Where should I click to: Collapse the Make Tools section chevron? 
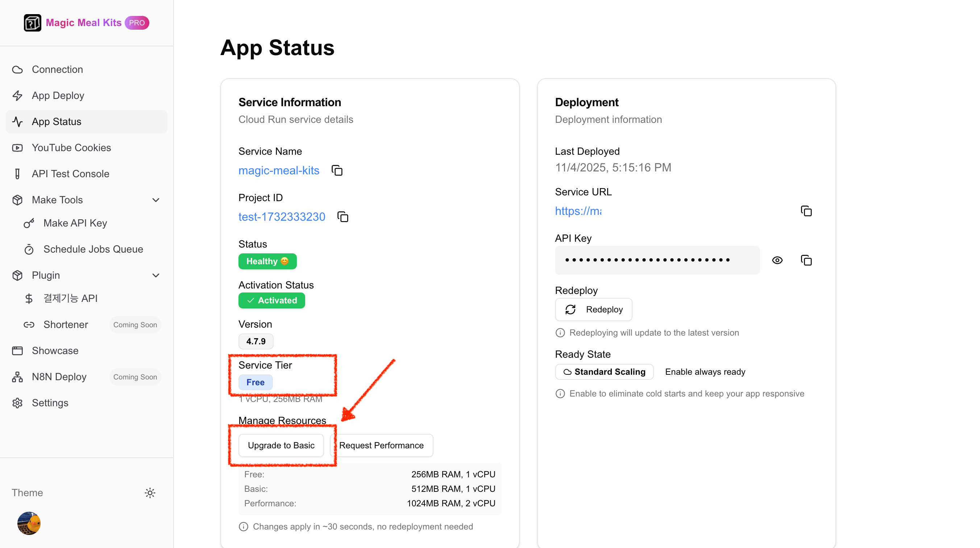click(155, 200)
